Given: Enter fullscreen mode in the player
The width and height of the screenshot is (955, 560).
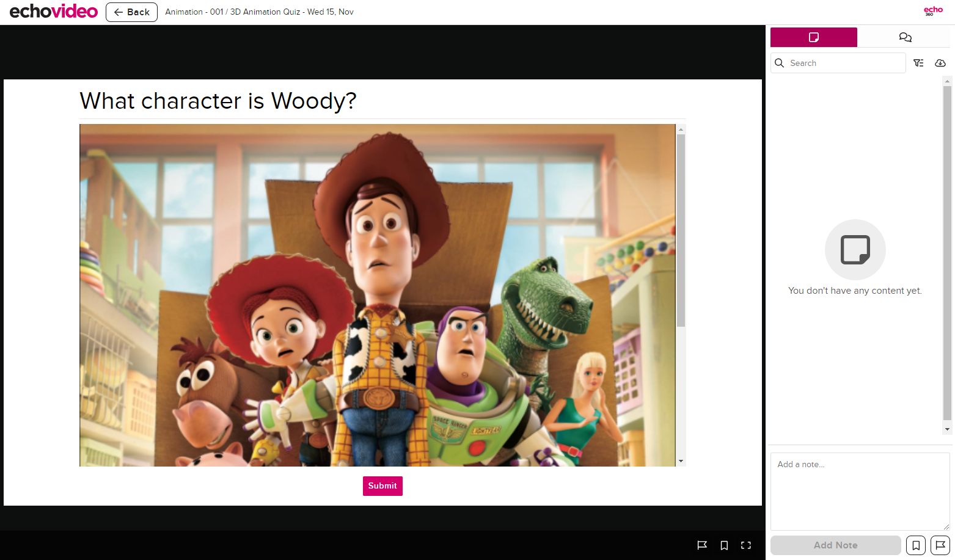Looking at the screenshot, I should pyautogui.click(x=746, y=545).
